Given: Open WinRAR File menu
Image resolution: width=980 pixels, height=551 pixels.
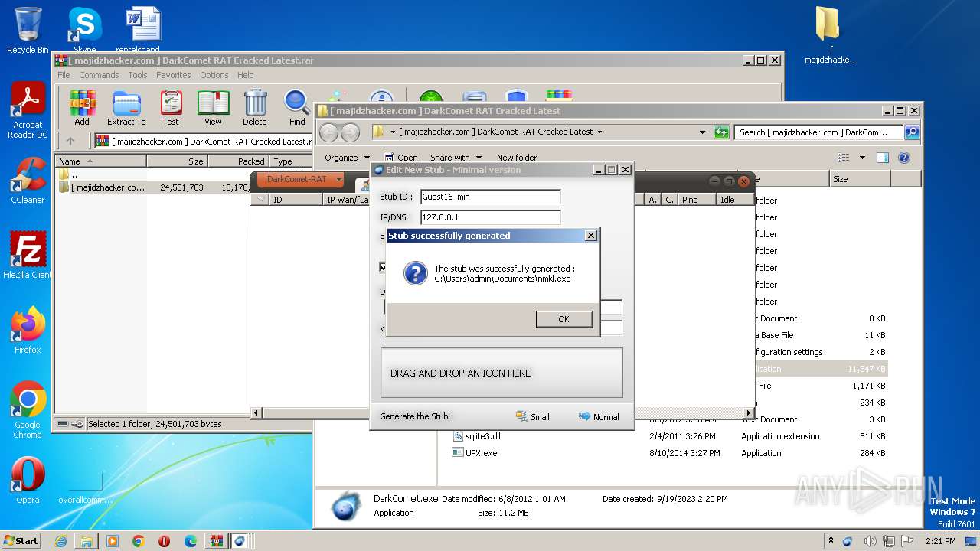Looking at the screenshot, I should point(64,75).
